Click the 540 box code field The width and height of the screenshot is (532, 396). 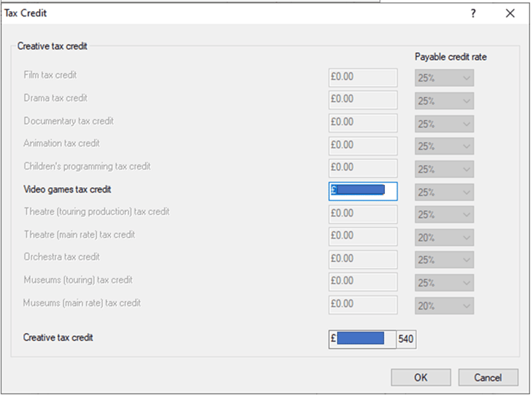click(406, 339)
